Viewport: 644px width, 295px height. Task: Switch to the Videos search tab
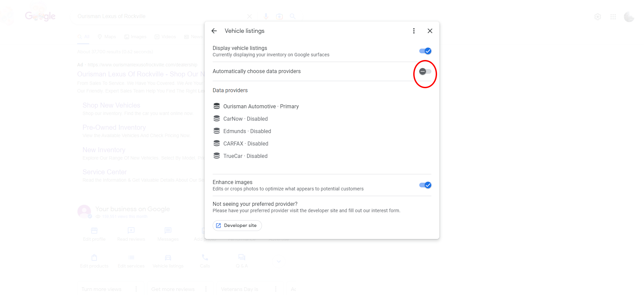[165, 37]
